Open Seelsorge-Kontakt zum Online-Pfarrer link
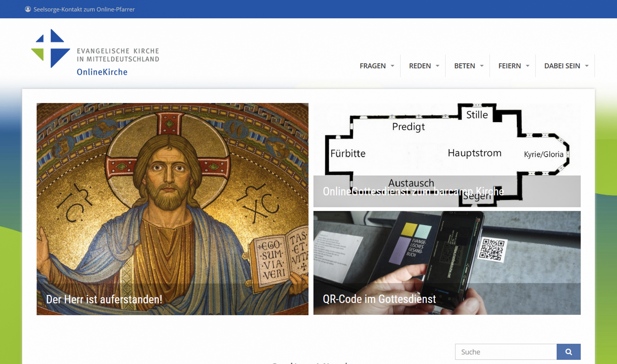This screenshot has width=617, height=364. 84,9
